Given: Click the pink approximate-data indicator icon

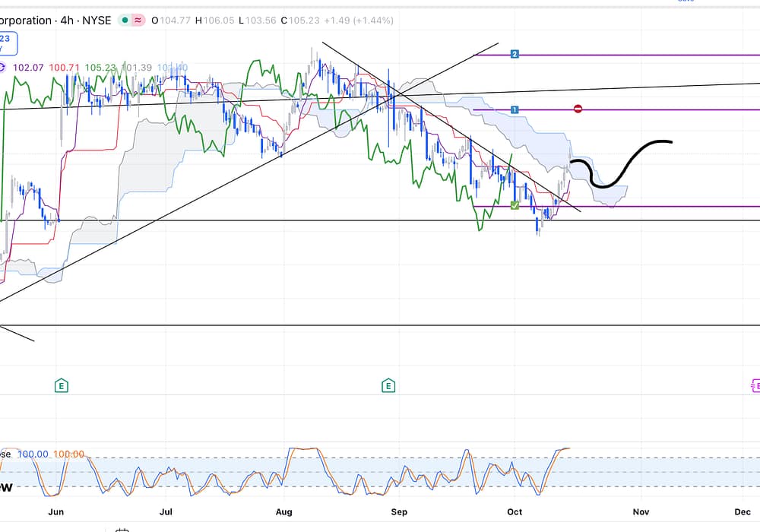Looking at the screenshot, I should [138, 21].
